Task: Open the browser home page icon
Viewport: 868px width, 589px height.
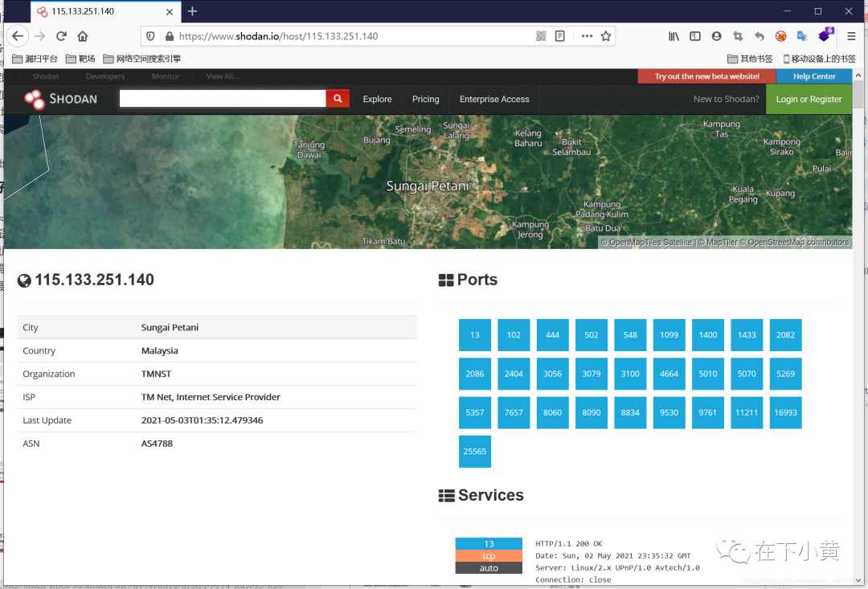Action: coord(83,36)
